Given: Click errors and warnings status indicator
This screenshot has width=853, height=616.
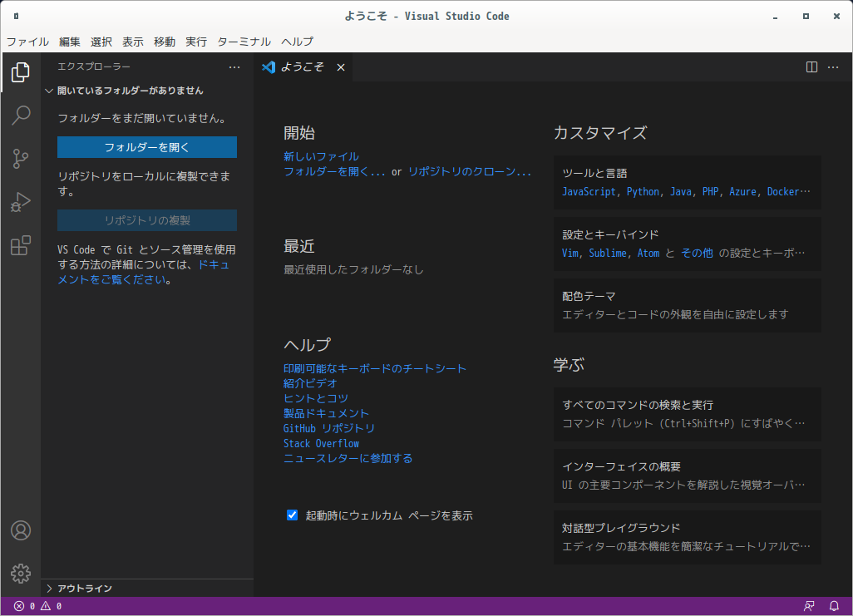Looking at the screenshot, I should tap(37, 606).
